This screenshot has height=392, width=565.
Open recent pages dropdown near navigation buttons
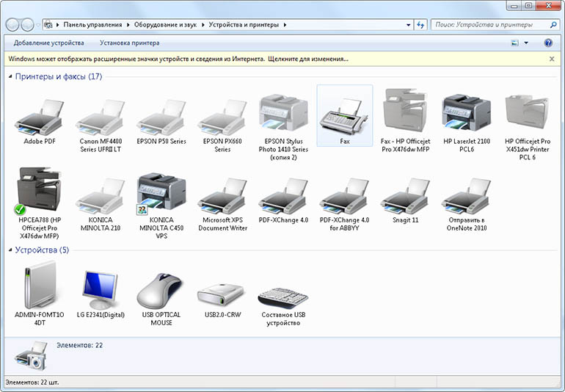37,25
